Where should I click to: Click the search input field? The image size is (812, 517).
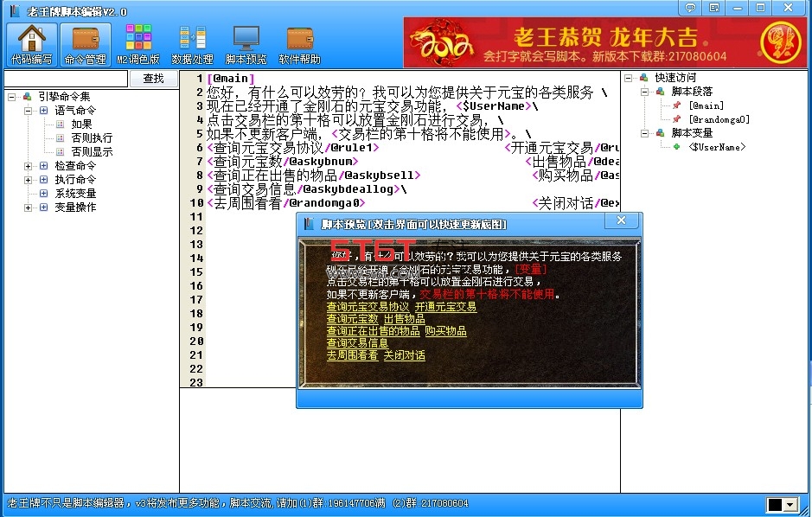click(66, 79)
